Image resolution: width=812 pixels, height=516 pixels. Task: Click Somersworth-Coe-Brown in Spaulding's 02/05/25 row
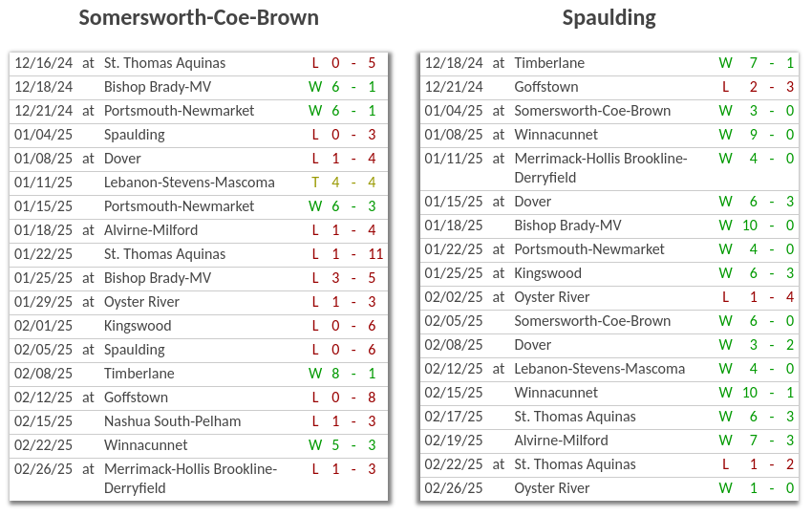point(592,321)
